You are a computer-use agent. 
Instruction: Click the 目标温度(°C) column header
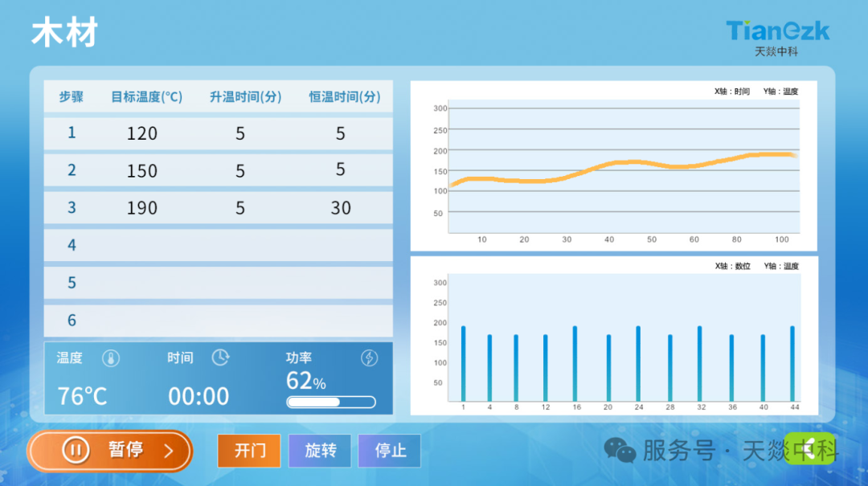[147, 97]
